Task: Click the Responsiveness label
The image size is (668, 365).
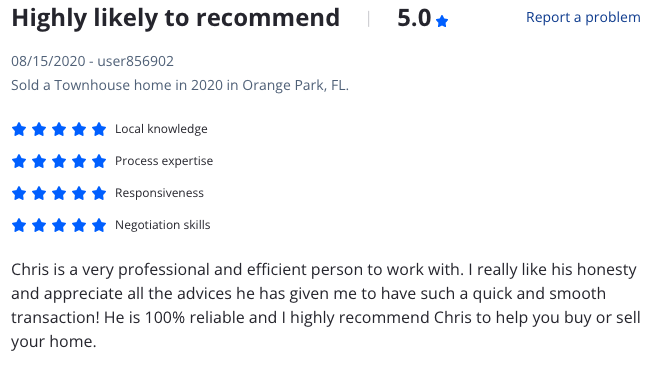Action: point(159,193)
